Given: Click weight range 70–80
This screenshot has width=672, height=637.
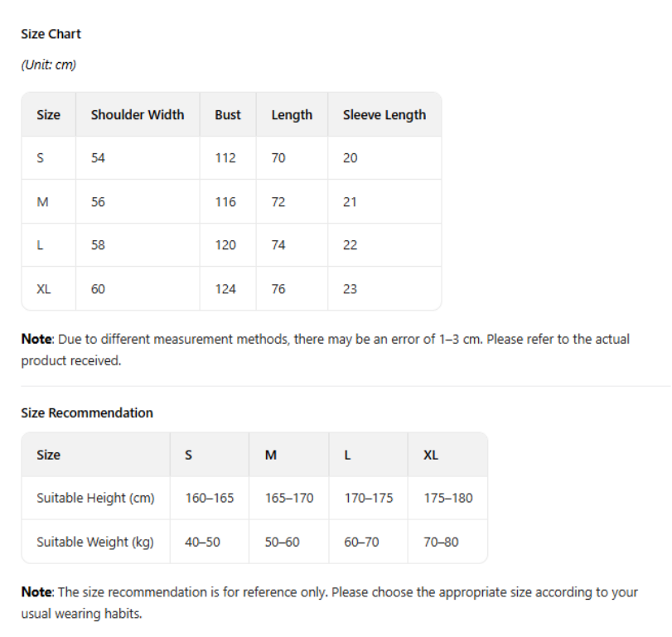Looking at the screenshot, I should (x=441, y=542).
